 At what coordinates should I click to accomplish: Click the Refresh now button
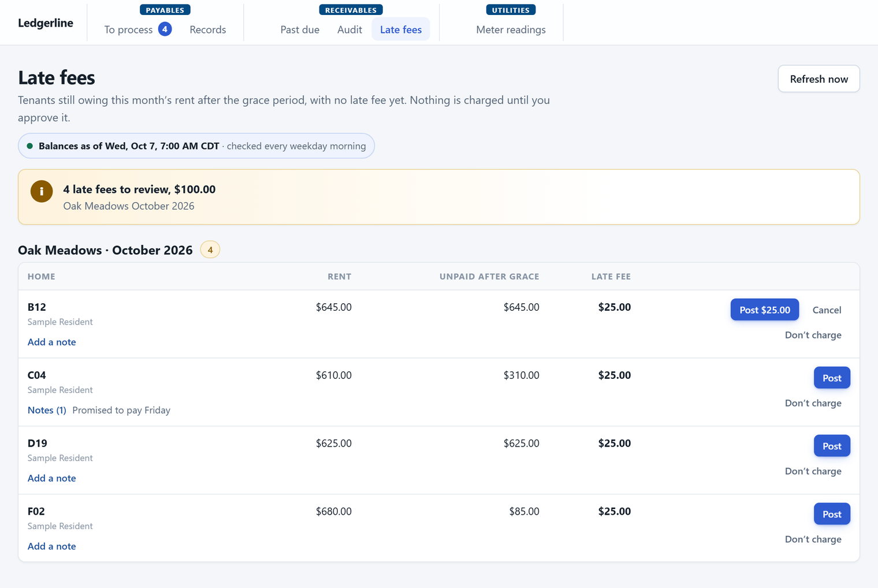click(819, 79)
